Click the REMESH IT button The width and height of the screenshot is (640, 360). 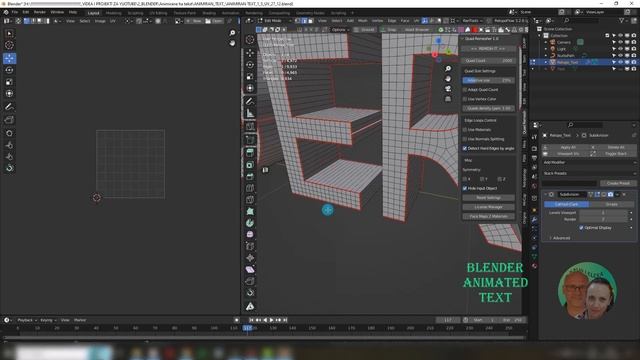pos(488,49)
